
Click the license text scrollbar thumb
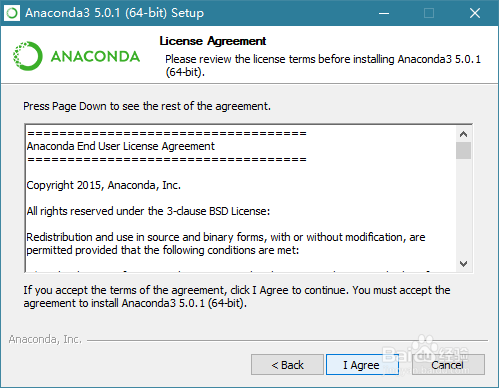coord(463,150)
